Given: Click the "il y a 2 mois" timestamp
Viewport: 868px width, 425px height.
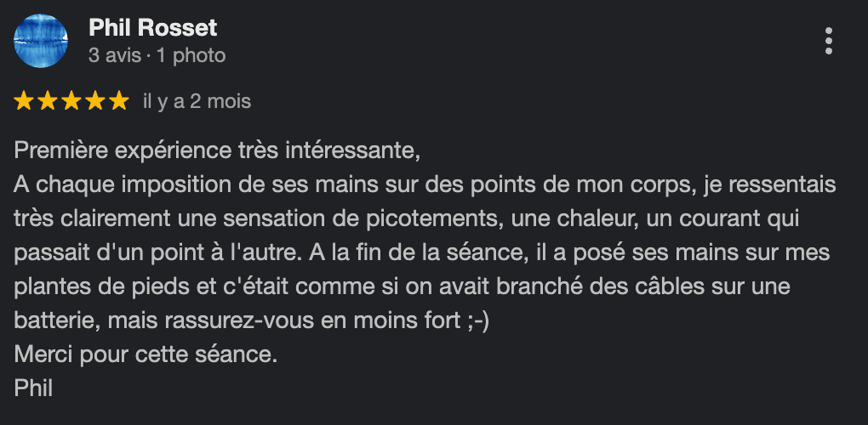Looking at the screenshot, I should [x=197, y=102].
